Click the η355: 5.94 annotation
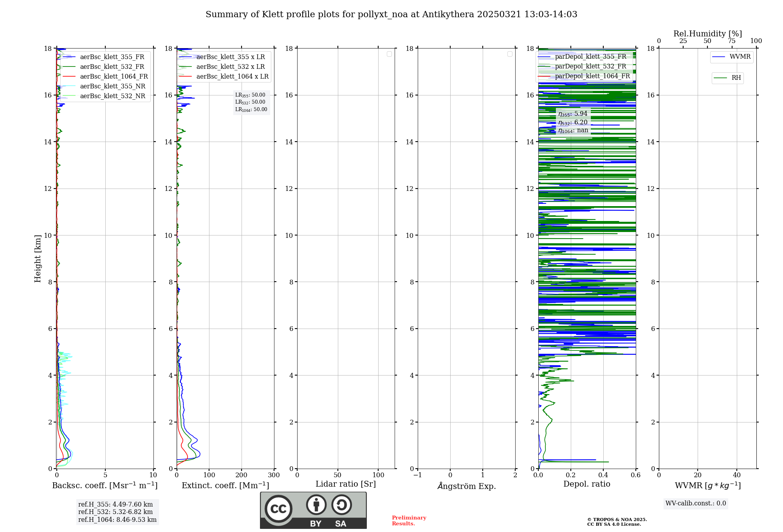 click(573, 114)
